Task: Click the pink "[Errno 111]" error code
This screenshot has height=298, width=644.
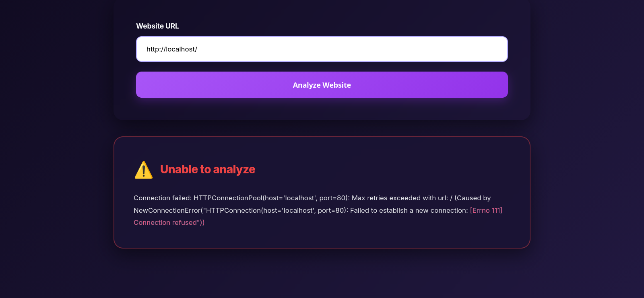Action: pyautogui.click(x=486, y=210)
